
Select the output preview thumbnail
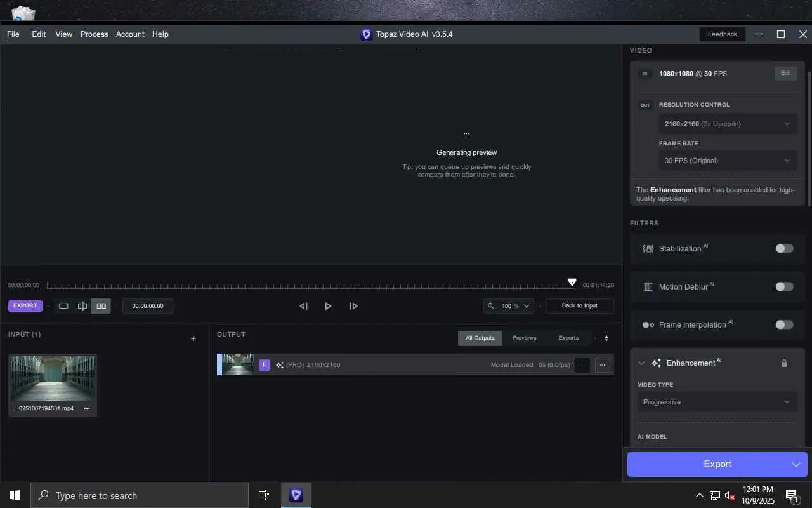click(x=238, y=364)
